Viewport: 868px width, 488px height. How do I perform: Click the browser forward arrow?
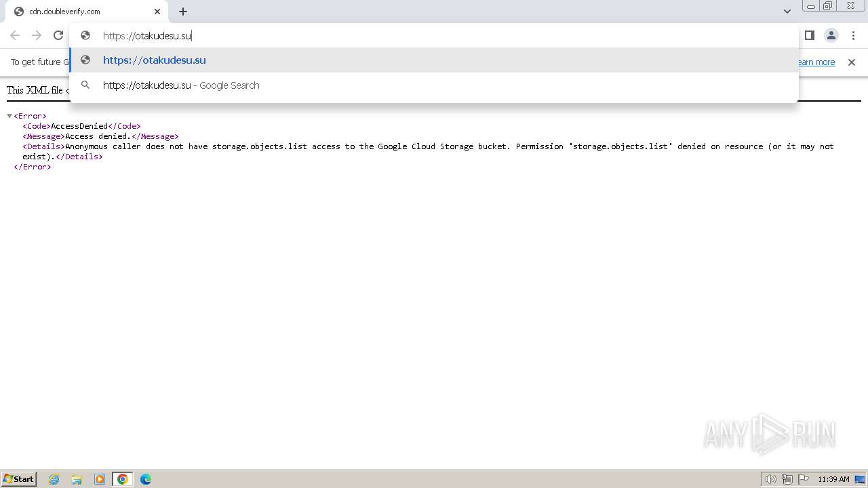pos(37,35)
